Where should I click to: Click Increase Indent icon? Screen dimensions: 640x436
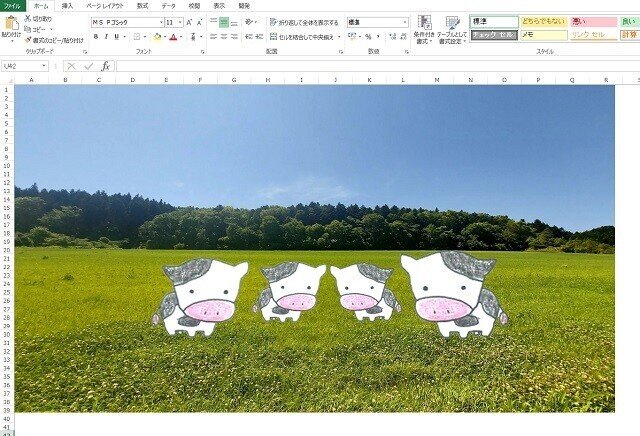point(259,37)
